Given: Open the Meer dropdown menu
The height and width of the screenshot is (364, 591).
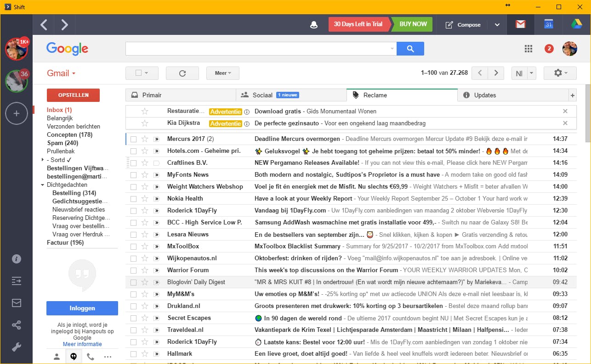Looking at the screenshot, I should click(x=223, y=73).
